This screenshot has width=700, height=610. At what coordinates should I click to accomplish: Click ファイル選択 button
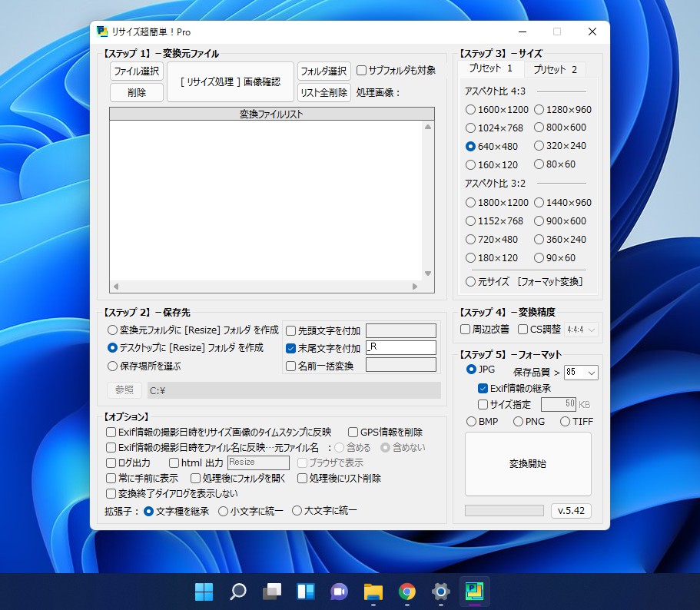tap(137, 71)
